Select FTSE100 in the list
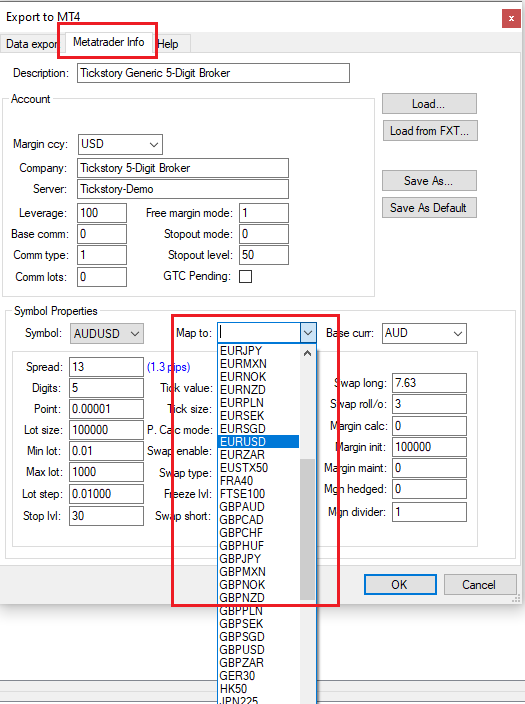525x704 pixels. tap(259, 494)
